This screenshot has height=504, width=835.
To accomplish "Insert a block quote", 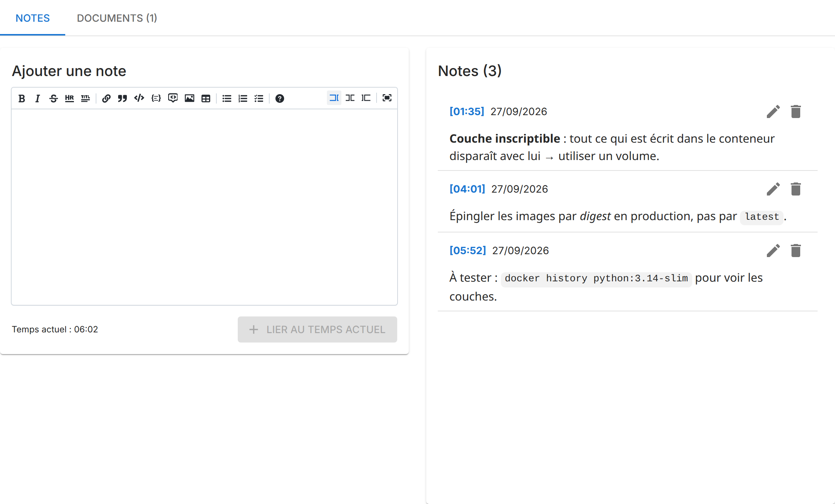I will pos(122,98).
